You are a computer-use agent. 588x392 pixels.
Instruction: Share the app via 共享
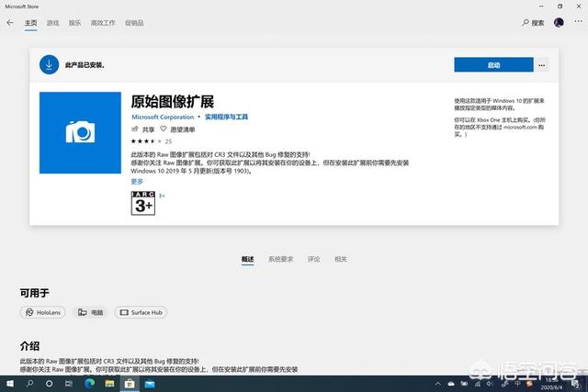[143, 129]
